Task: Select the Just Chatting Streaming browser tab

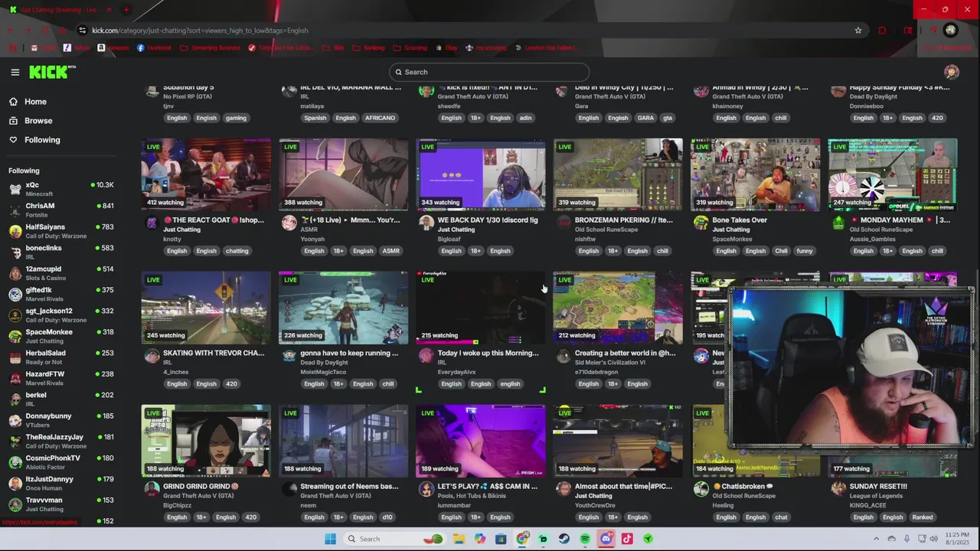Action: (x=60, y=10)
